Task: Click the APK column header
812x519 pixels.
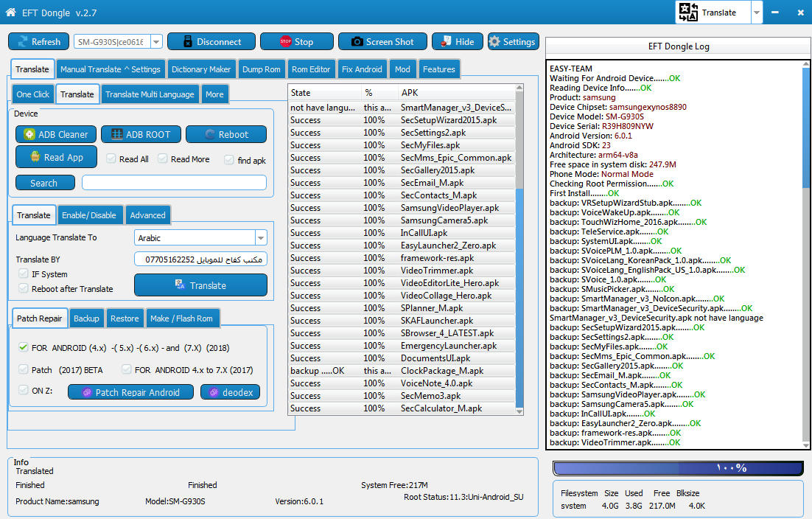Action: tap(457, 92)
